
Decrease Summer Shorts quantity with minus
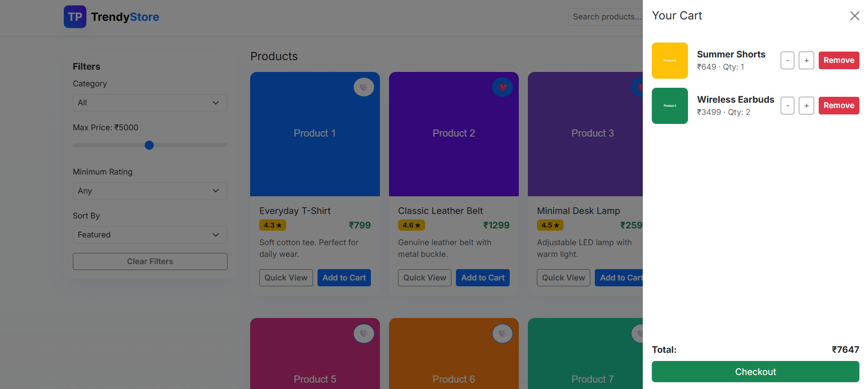787,61
